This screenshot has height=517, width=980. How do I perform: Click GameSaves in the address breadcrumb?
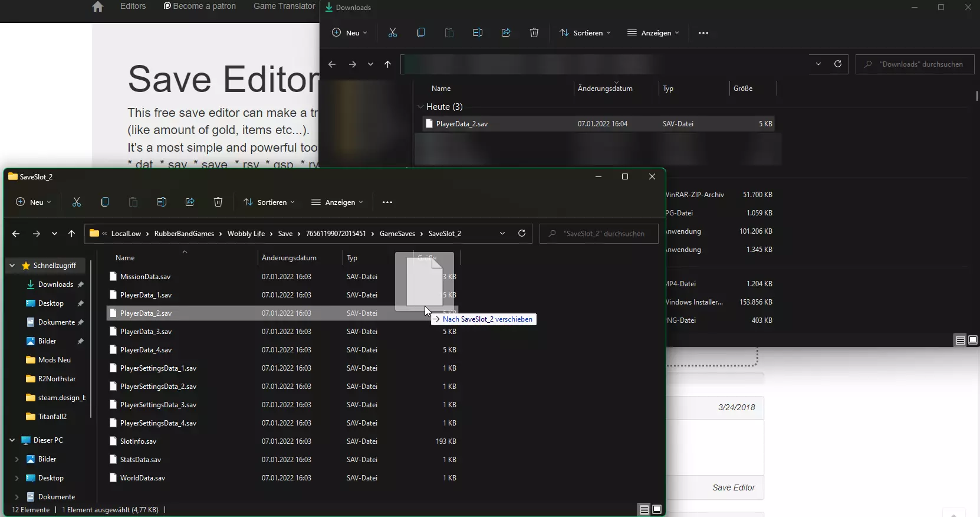[x=397, y=234]
